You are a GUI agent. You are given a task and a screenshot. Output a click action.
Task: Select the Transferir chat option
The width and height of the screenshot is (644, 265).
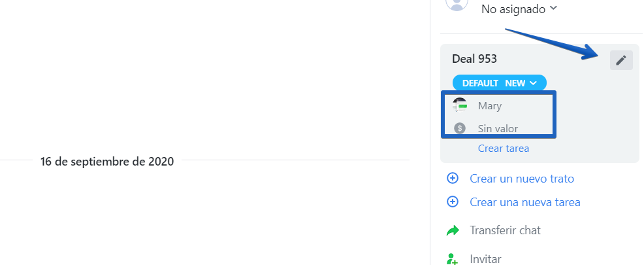tap(505, 230)
